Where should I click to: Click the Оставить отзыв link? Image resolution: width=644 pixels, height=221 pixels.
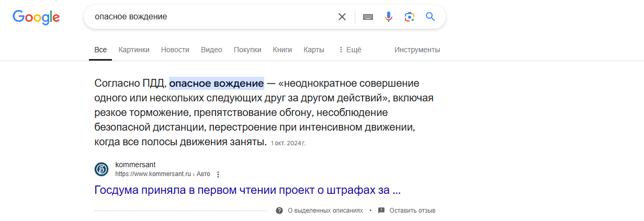[412, 211]
